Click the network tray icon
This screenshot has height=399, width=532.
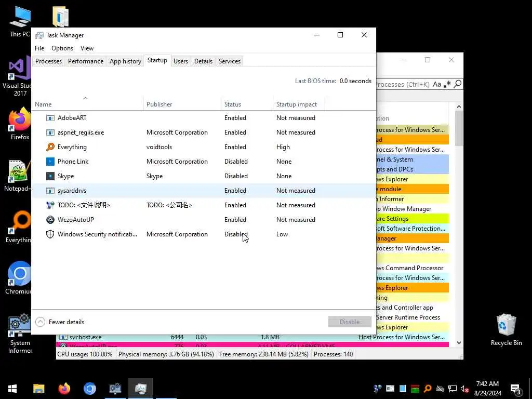point(453,389)
